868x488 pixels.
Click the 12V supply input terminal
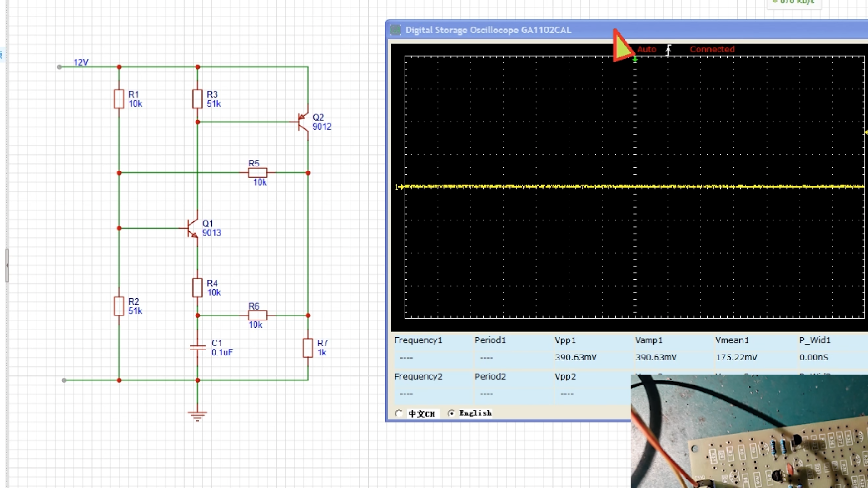(x=59, y=67)
